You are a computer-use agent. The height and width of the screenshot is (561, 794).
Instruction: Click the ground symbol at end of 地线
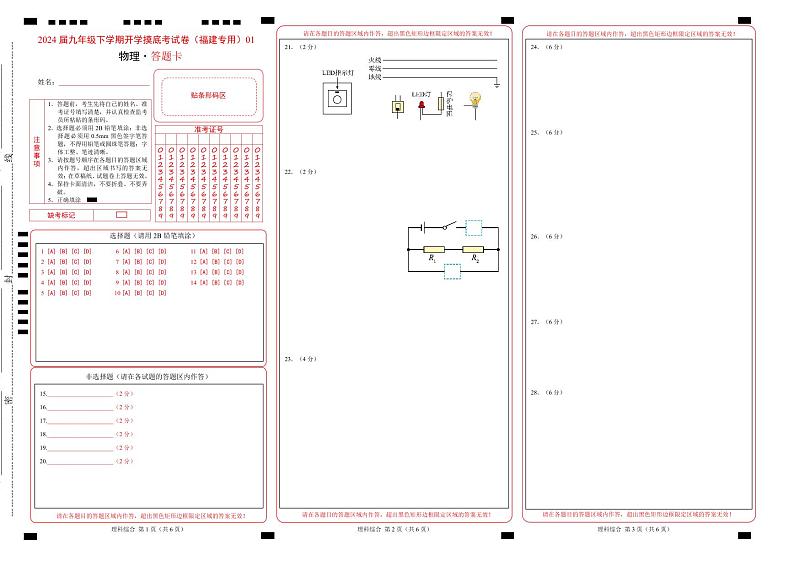pos(497,84)
